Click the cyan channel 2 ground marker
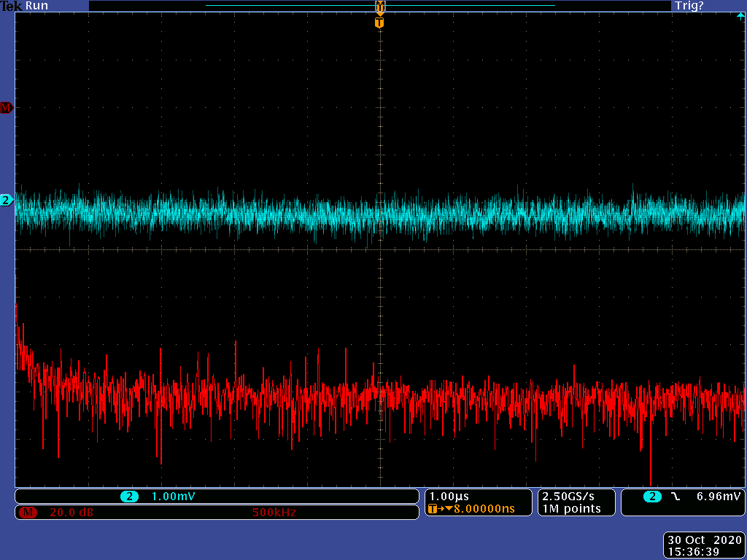Image resolution: width=747 pixels, height=560 pixels. (x=7, y=200)
